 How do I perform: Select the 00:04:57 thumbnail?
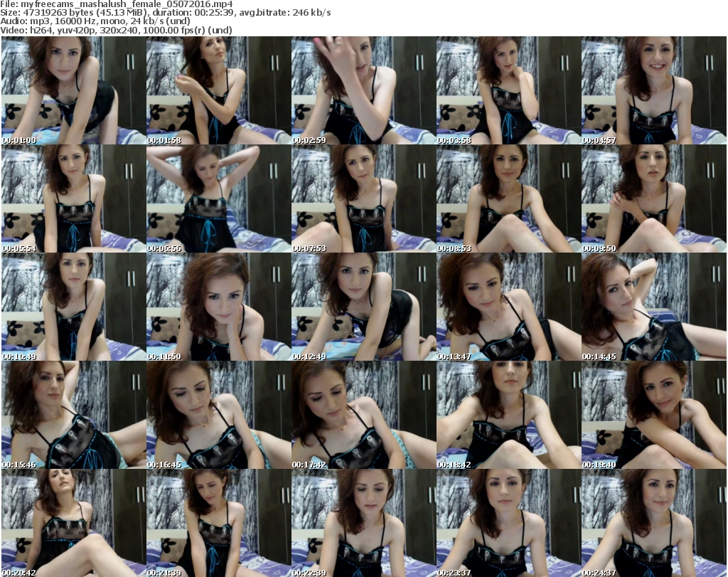pyautogui.click(x=654, y=90)
